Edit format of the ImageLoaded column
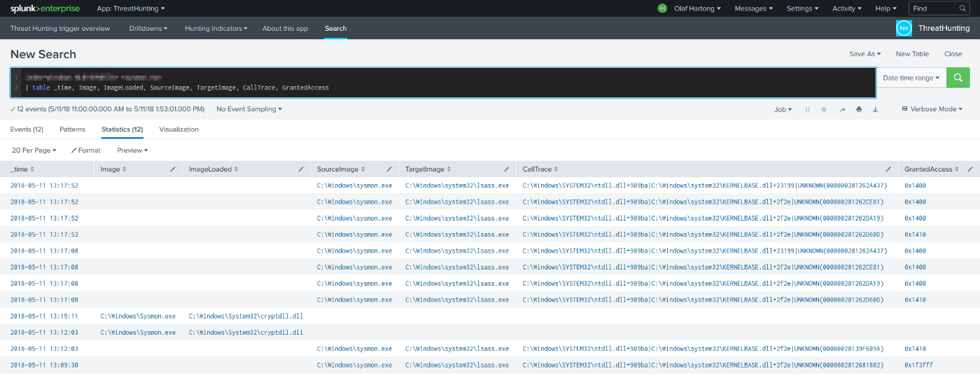This screenshot has width=980, height=383. 300,169
